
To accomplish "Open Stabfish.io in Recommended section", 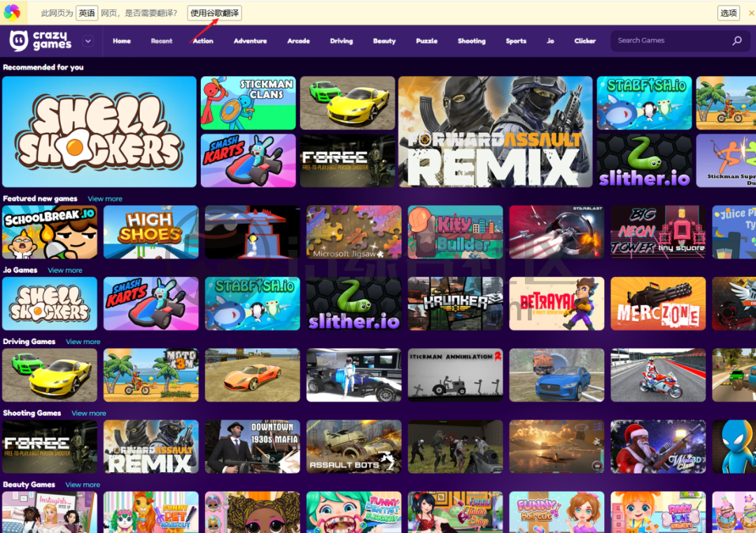I will [x=644, y=103].
